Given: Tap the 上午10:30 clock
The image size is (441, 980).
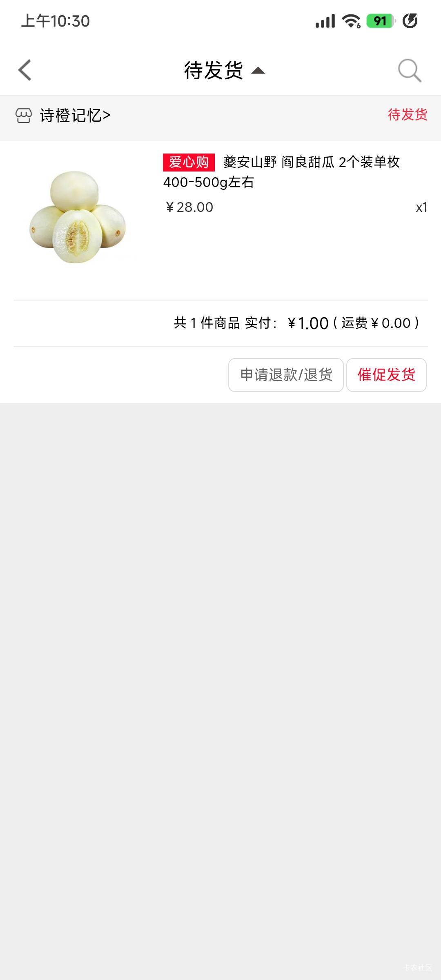Looking at the screenshot, I should click(x=55, y=21).
